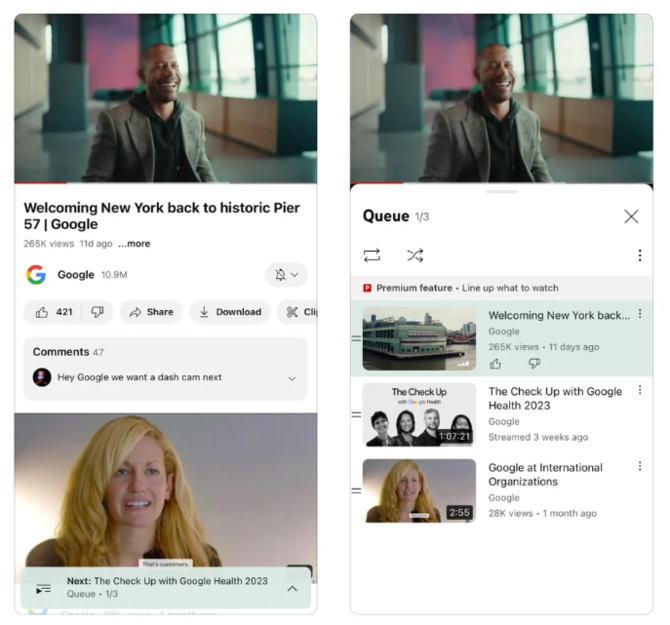Tap the "Premium feature" banner text
Viewport: 670px width, 625px height.
[x=414, y=288]
